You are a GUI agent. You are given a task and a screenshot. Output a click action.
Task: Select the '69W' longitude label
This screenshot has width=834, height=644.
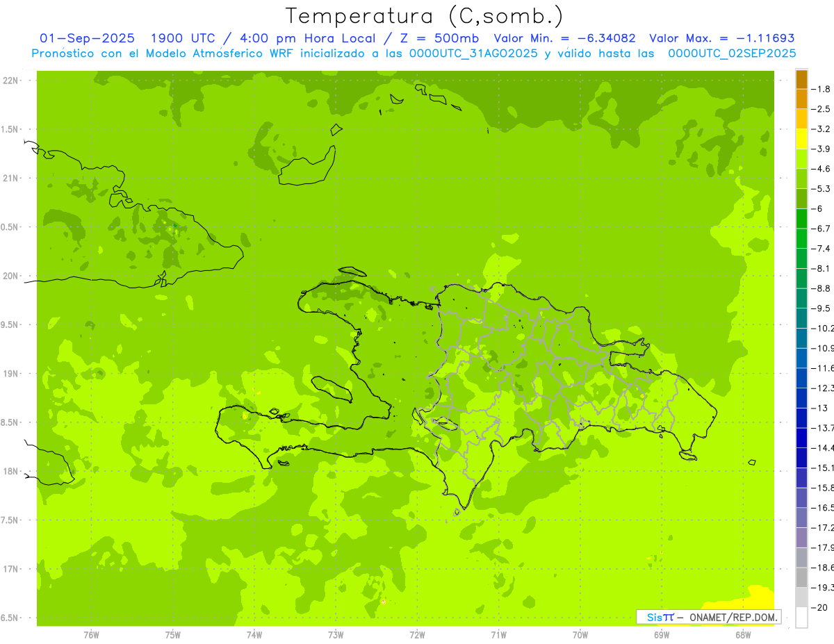tap(662, 635)
